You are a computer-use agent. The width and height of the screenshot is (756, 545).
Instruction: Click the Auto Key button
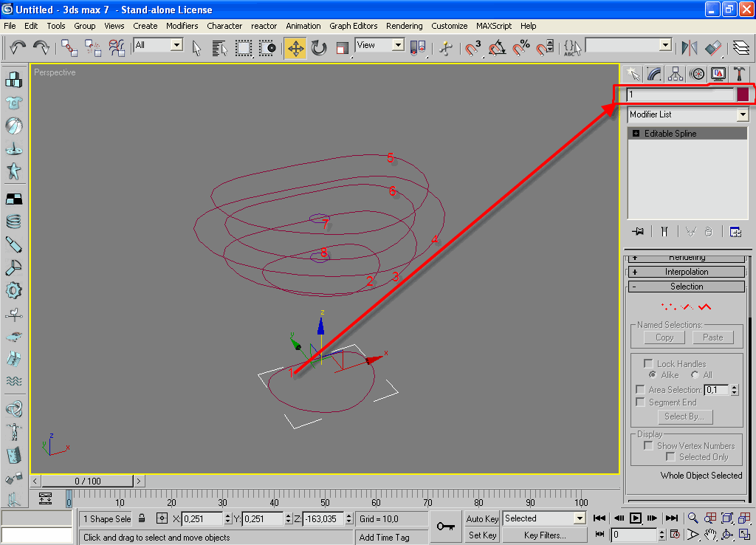tap(482, 518)
